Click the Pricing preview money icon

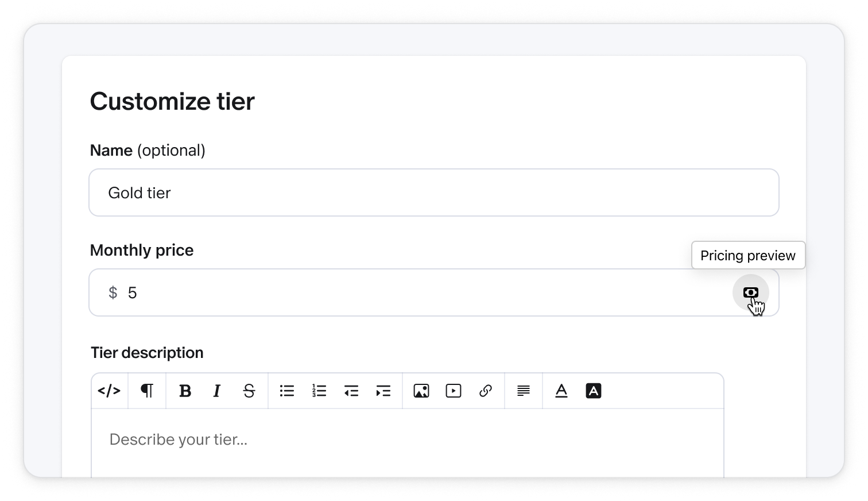click(750, 292)
